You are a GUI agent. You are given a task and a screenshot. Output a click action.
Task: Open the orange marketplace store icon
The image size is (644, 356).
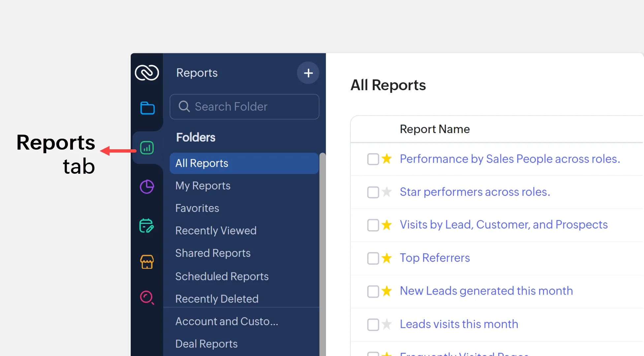point(147,262)
